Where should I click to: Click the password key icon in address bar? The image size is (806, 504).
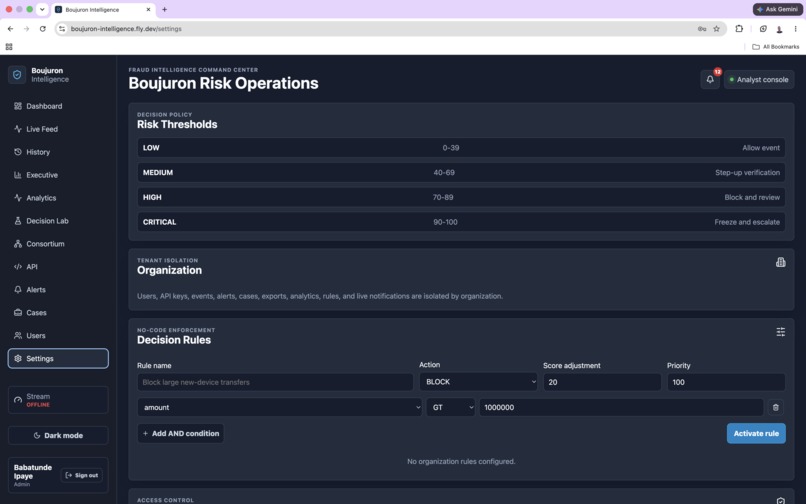click(702, 29)
